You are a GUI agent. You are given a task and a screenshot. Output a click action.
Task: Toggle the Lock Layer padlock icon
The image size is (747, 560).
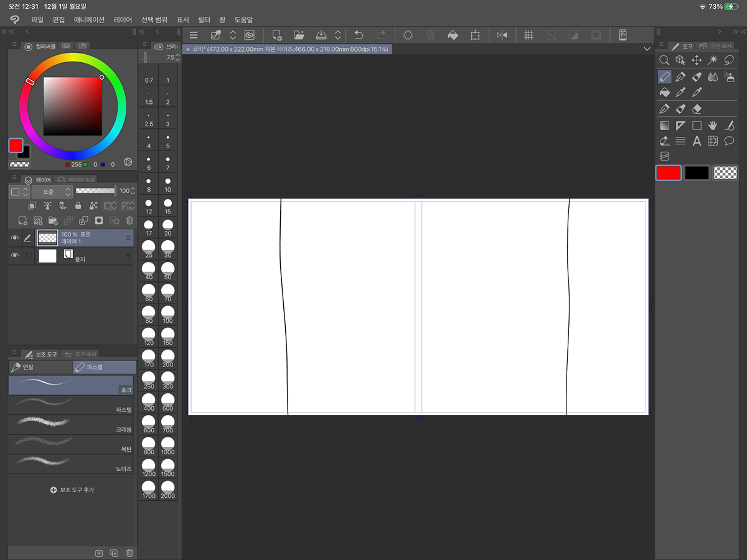point(78,205)
